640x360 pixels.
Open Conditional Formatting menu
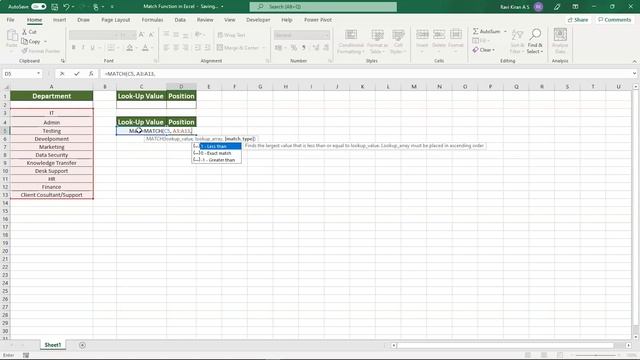(x=351, y=41)
